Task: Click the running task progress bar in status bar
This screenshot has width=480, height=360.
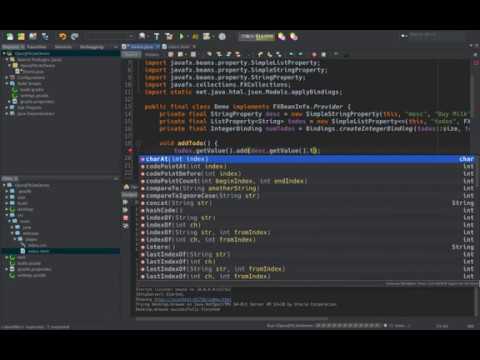Action: pyautogui.click(x=347, y=325)
